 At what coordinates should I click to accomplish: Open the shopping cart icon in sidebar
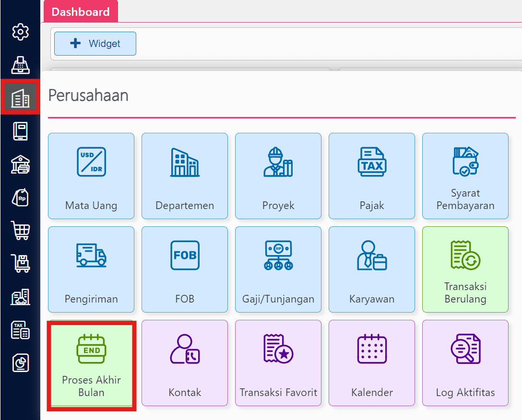pyautogui.click(x=20, y=231)
